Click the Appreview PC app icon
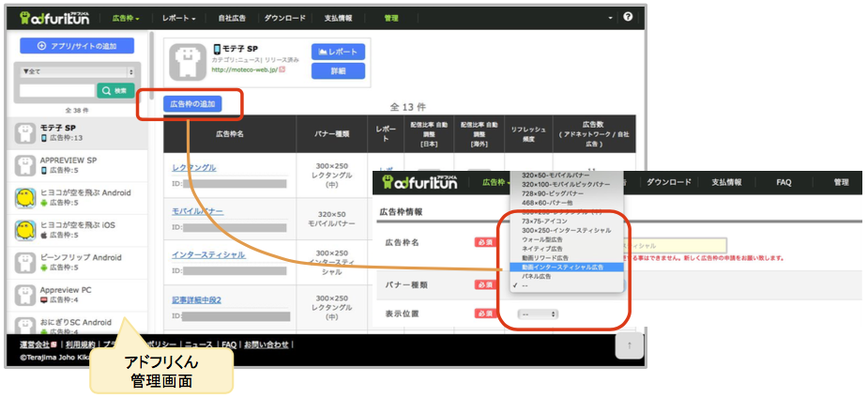 (x=25, y=295)
